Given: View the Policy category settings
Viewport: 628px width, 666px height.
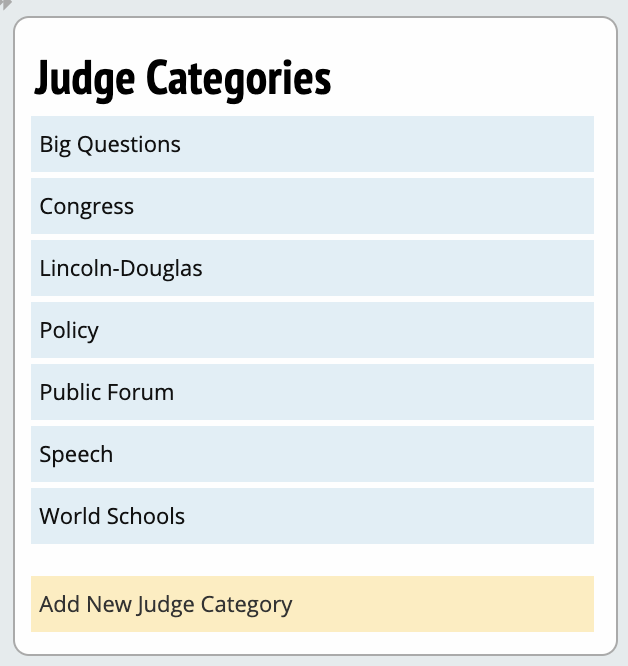Looking at the screenshot, I should click(312, 330).
